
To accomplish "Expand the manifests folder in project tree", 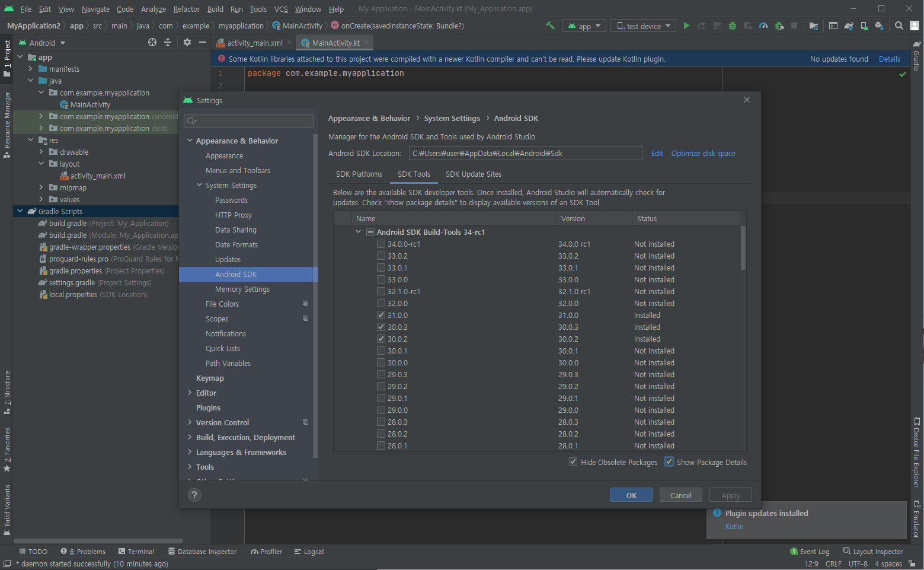I will pyautogui.click(x=30, y=69).
